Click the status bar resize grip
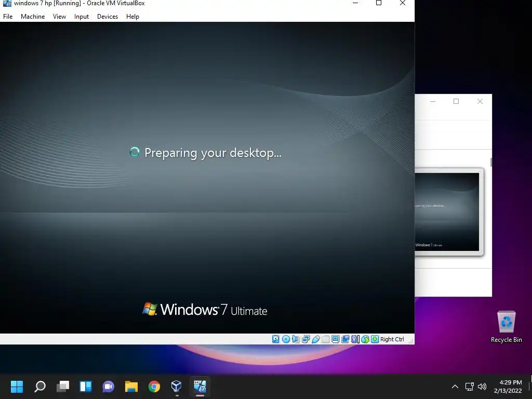Viewport: 532px width, 399px height. point(411,341)
